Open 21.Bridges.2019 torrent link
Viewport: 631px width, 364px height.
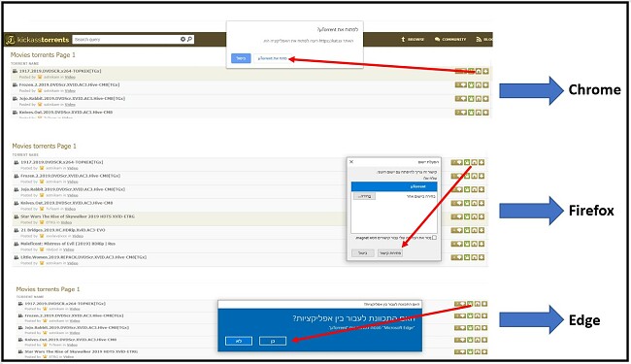63,230
